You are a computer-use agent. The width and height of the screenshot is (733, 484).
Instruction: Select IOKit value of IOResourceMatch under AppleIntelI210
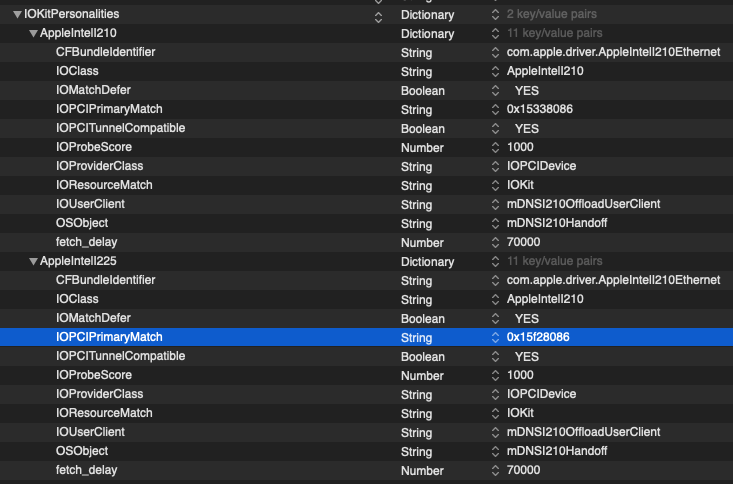pyautogui.click(x=520, y=185)
